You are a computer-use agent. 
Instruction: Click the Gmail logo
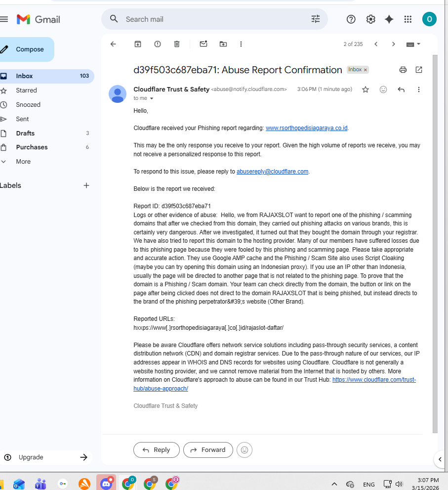click(38, 19)
